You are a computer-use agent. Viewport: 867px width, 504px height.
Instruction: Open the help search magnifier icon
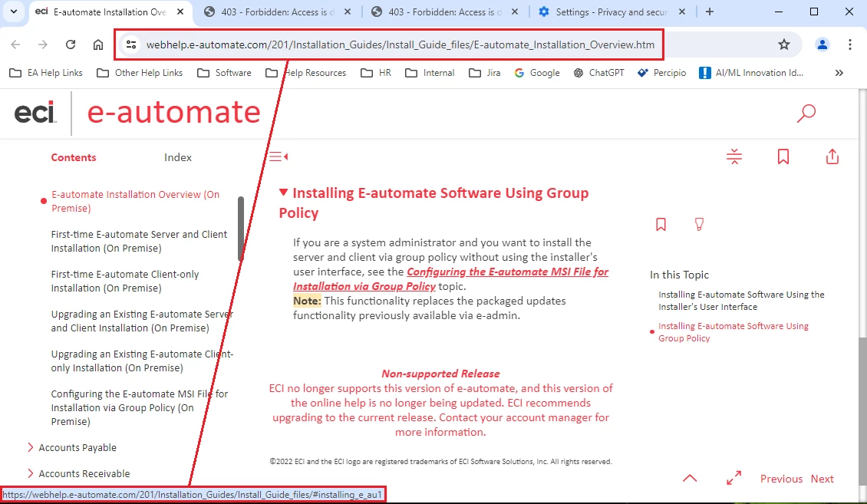tap(806, 114)
